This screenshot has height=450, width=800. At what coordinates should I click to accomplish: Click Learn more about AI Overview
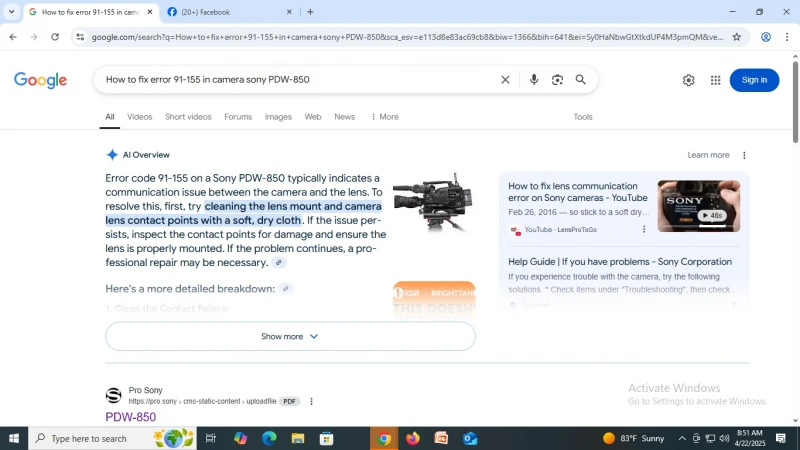[x=708, y=155]
